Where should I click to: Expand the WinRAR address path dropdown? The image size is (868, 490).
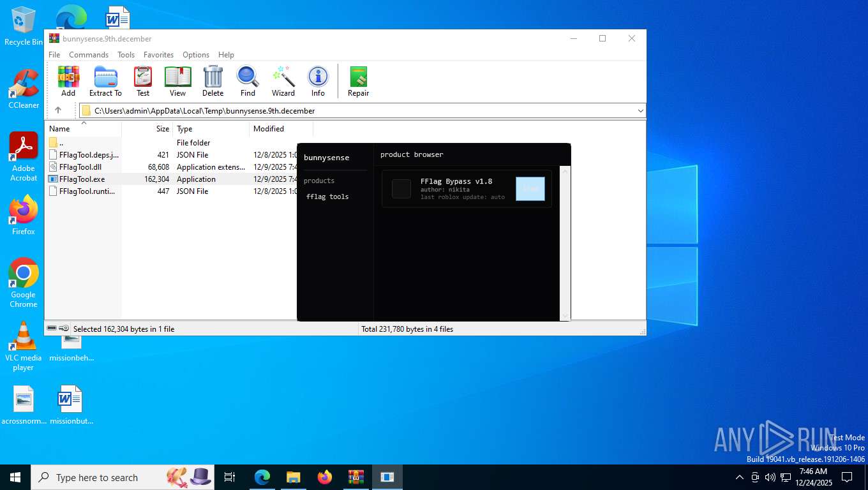point(640,111)
